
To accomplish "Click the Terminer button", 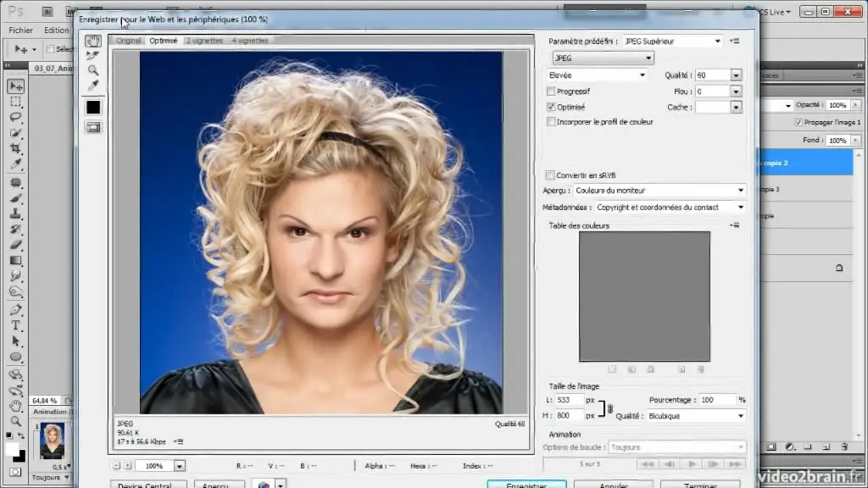I will (700, 485).
